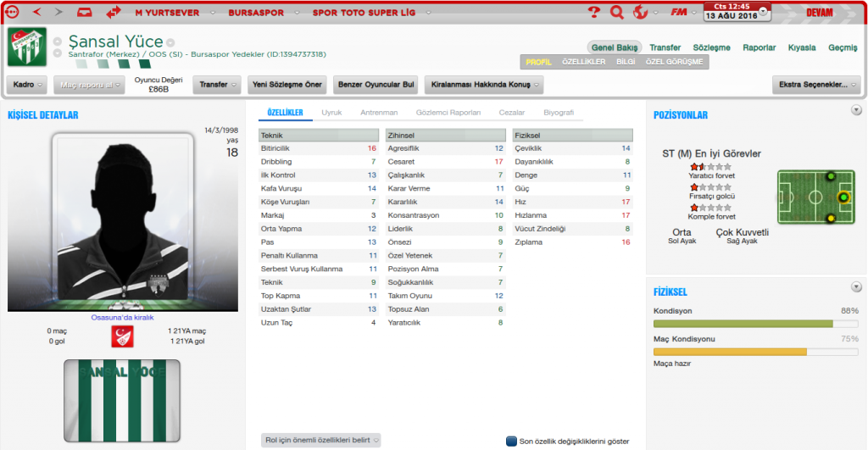Click Yeni Sözleşme Öner button
This screenshot has height=450, width=868.
pos(287,85)
